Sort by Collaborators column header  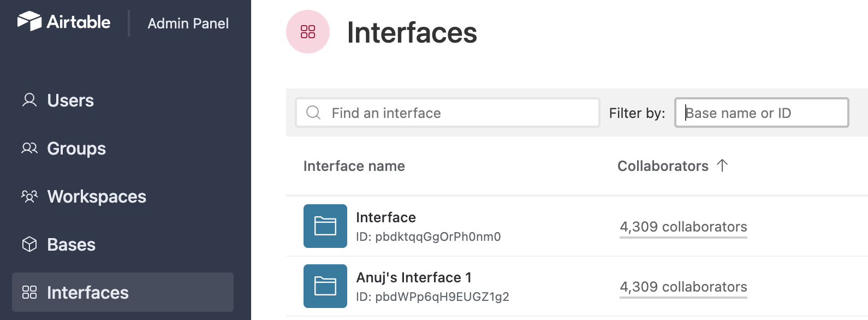coord(663,166)
